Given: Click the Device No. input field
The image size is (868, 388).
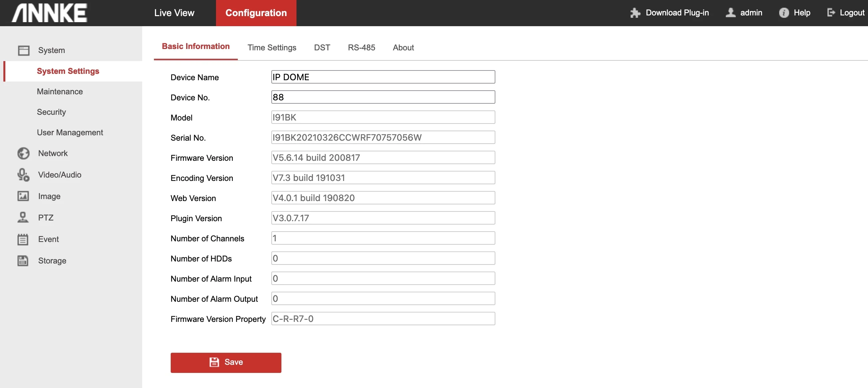Looking at the screenshot, I should coord(383,97).
